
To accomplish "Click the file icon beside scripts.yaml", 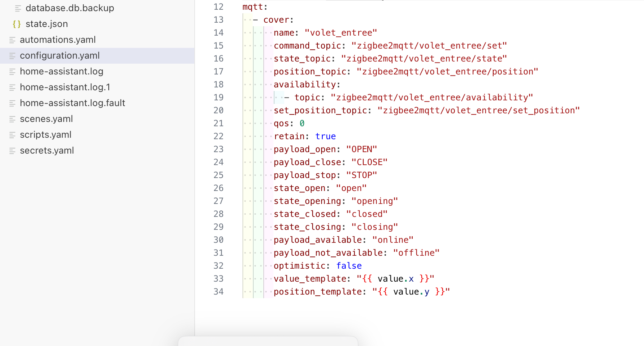I will [x=12, y=135].
